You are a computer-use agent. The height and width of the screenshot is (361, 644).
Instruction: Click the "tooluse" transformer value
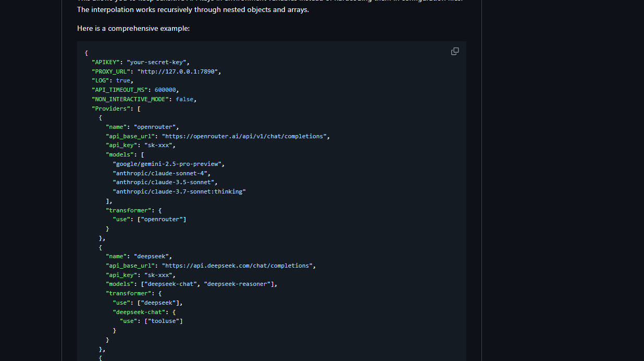[x=164, y=321]
